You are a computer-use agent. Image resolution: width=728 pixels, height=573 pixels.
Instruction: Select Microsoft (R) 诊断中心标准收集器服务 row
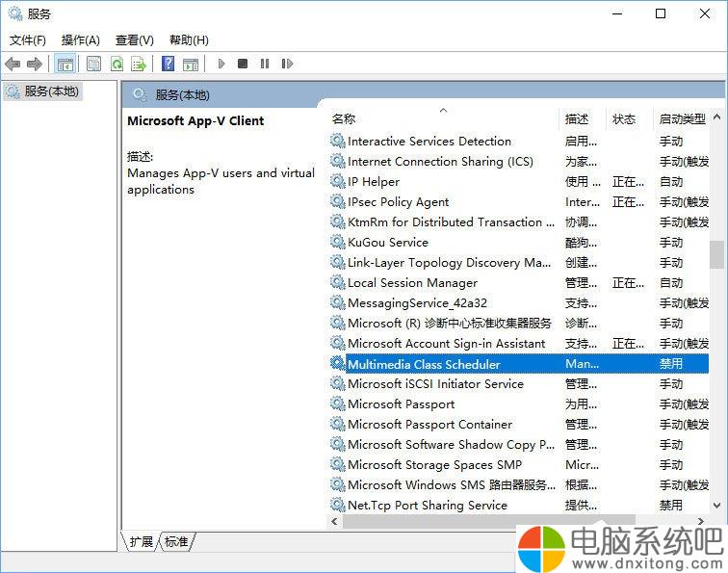pos(519,323)
